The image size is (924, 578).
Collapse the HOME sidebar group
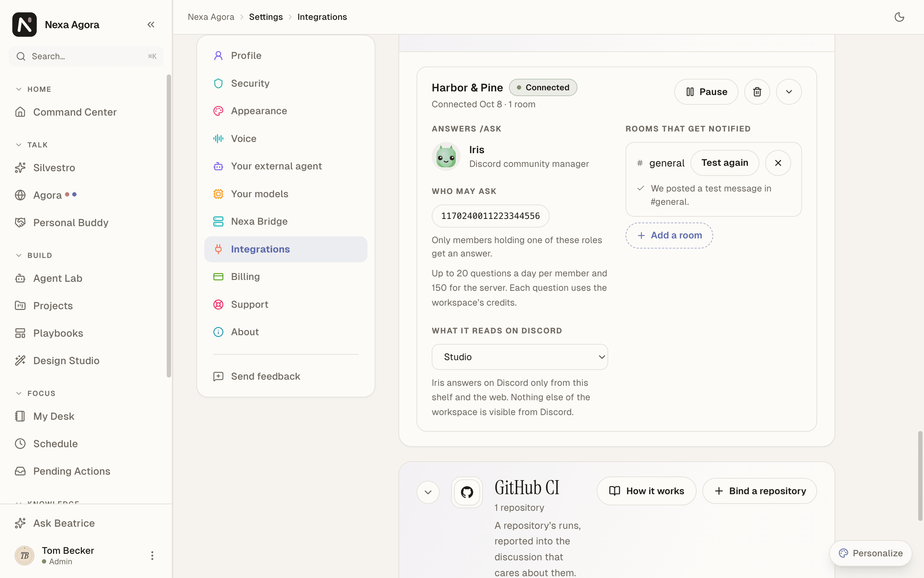click(x=34, y=89)
